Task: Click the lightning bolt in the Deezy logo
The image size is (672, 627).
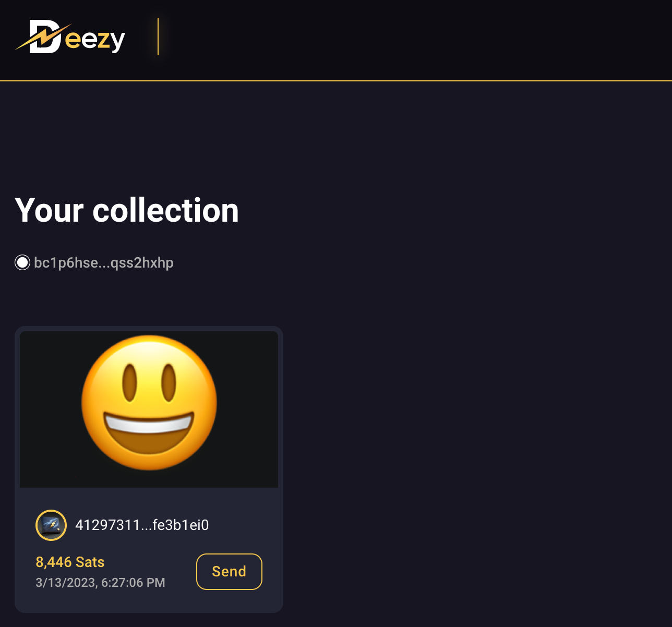Action: pos(43,37)
